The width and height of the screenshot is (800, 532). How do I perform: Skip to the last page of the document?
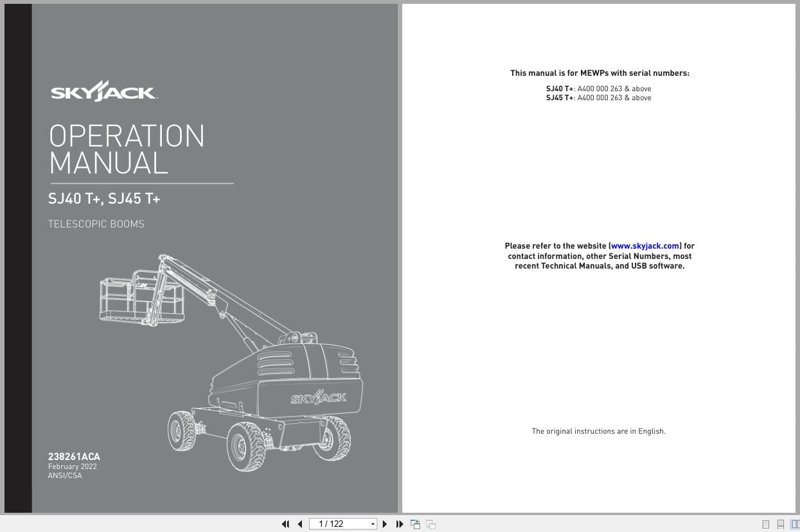[x=400, y=524]
